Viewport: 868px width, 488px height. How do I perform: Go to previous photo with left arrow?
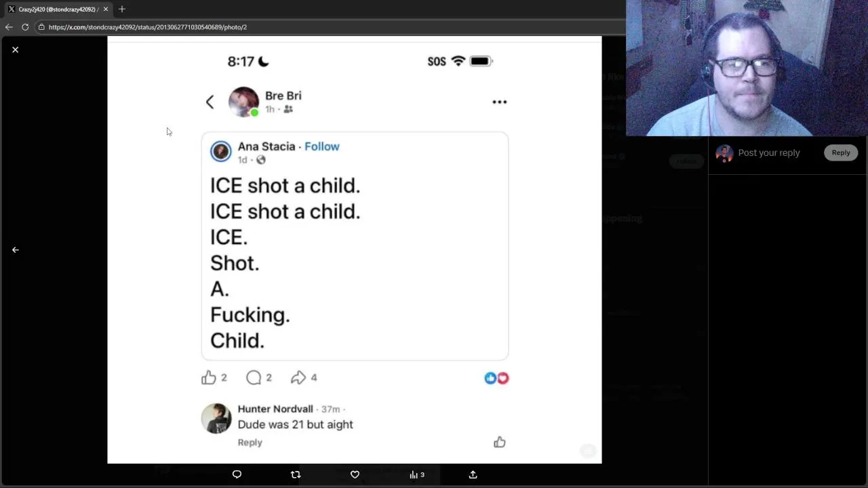pos(15,249)
